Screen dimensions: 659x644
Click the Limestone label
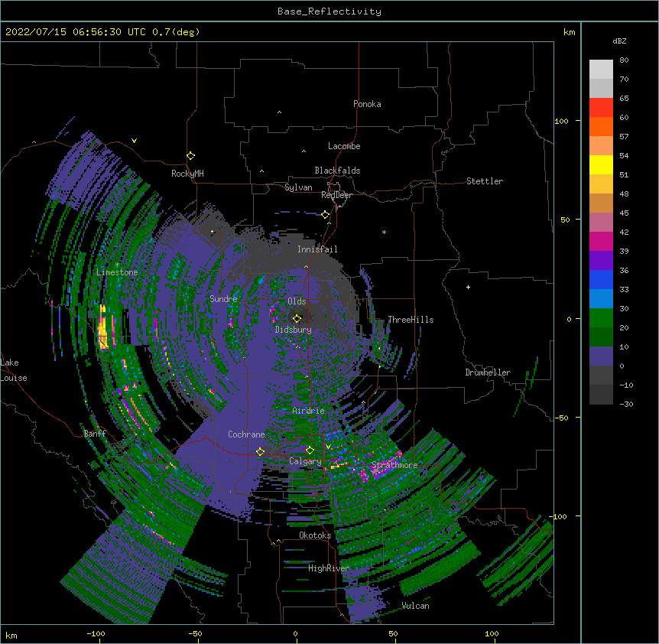click(117, 272)
